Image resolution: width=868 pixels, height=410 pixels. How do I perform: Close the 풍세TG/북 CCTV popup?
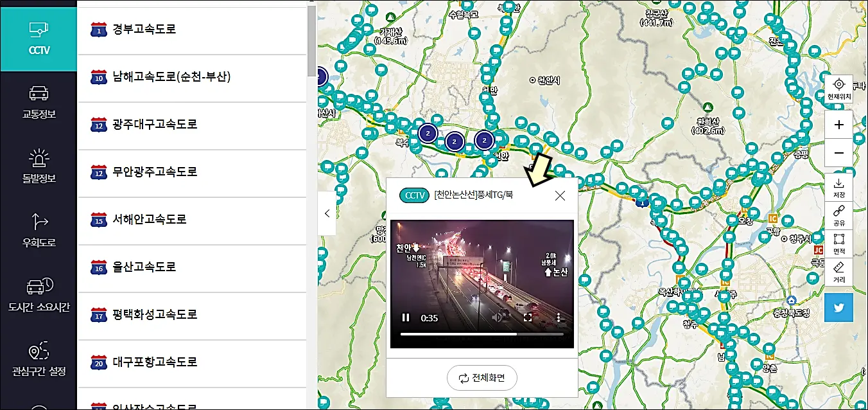pyautogui.click(x=559, y=195)
